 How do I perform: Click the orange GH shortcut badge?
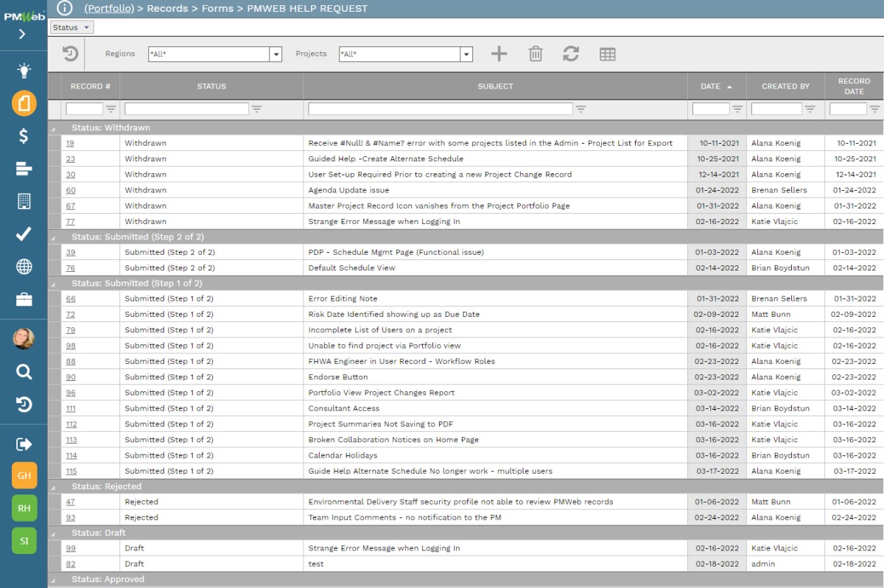point(24,476)
